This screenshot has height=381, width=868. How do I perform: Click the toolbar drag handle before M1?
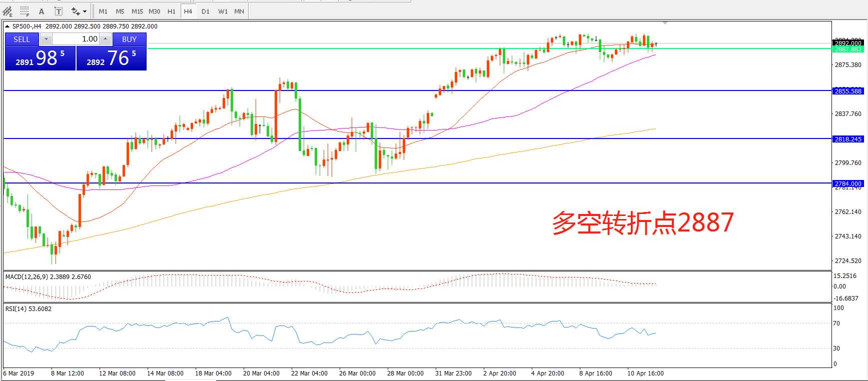(94, 11)
